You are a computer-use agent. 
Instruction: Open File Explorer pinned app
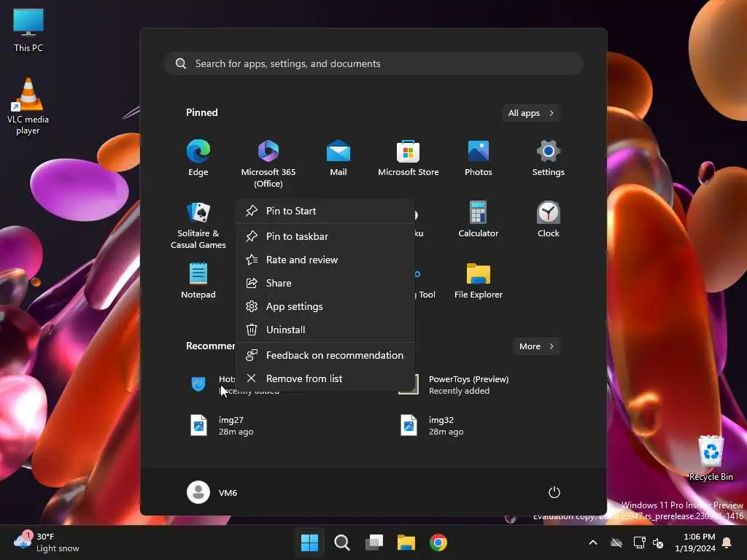pos(479,280)
